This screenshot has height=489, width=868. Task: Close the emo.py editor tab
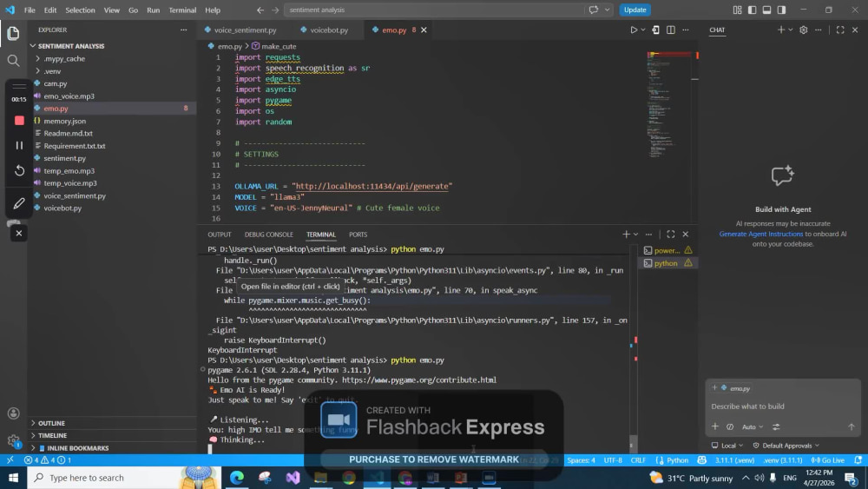point(424,30)
